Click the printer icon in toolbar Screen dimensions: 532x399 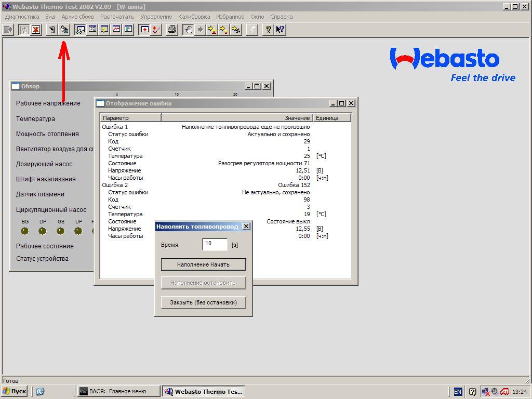172,30
